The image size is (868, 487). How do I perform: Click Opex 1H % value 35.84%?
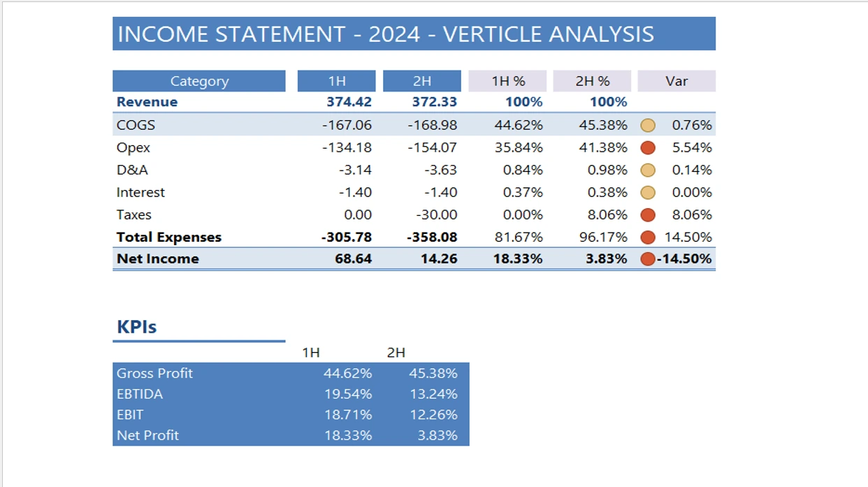coord(519,148)
